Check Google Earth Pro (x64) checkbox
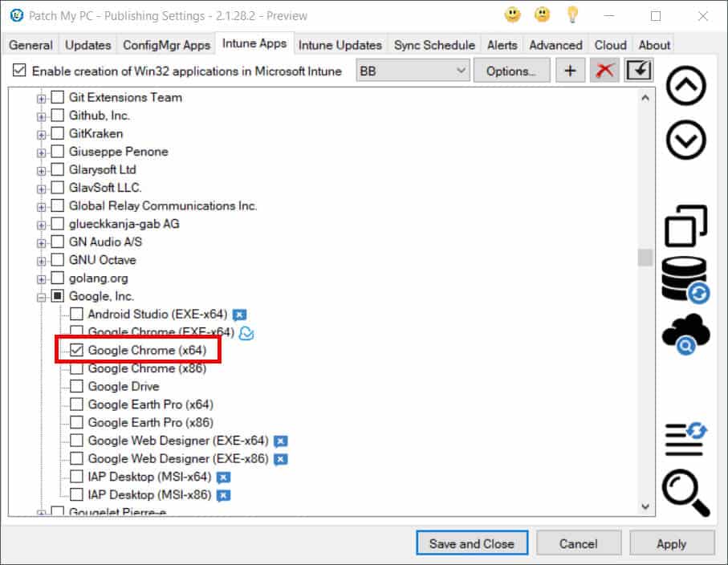The height and width of the screenshot is (565, 728). point(76,404)
